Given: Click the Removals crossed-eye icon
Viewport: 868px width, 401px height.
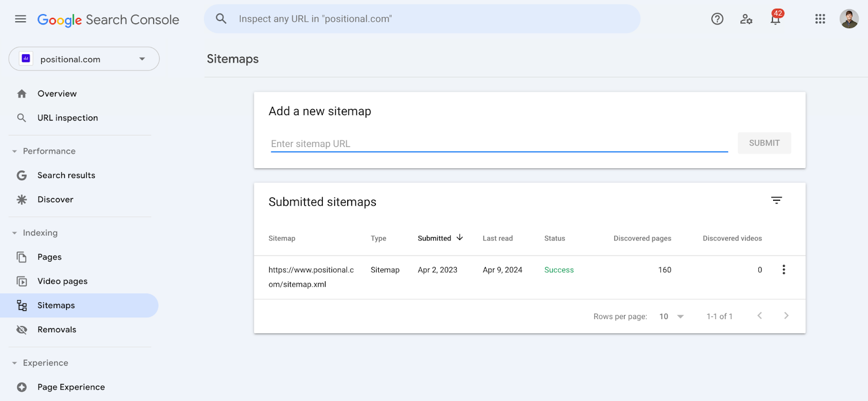Looking at the screenshot, I should pos(22,330).
